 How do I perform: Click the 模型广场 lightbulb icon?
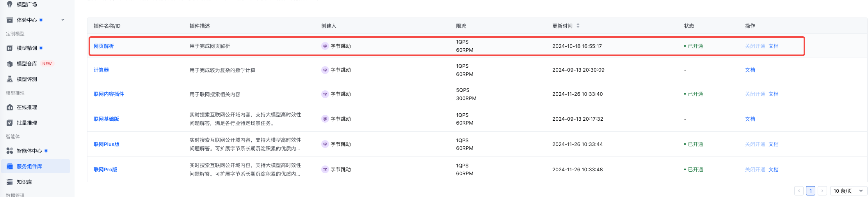tap(10, 4)
